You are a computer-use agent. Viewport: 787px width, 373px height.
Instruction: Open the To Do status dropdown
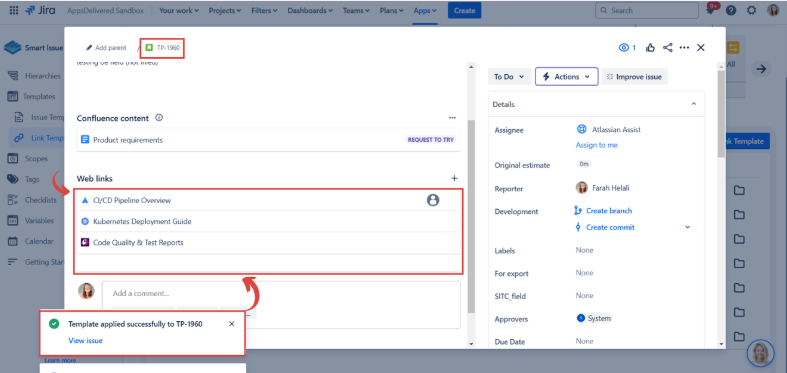click(509, 77)
